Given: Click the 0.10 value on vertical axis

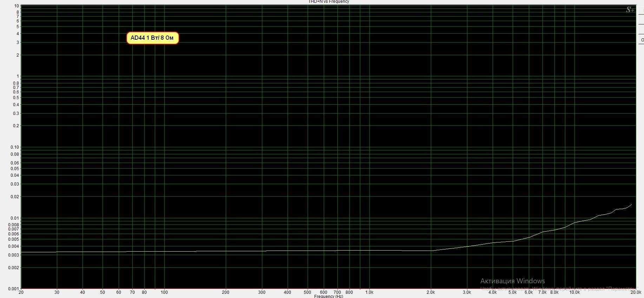Looking at the screenshot, I should click(15, 147).
